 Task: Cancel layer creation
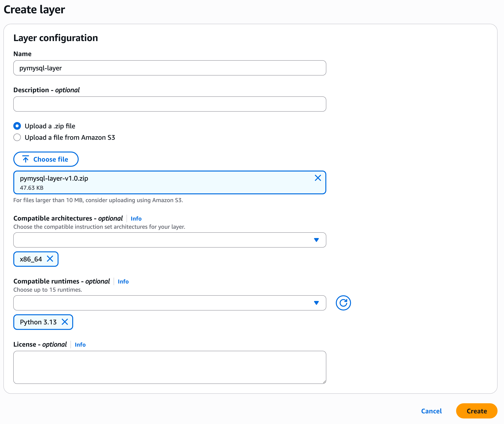click(431, 411)
